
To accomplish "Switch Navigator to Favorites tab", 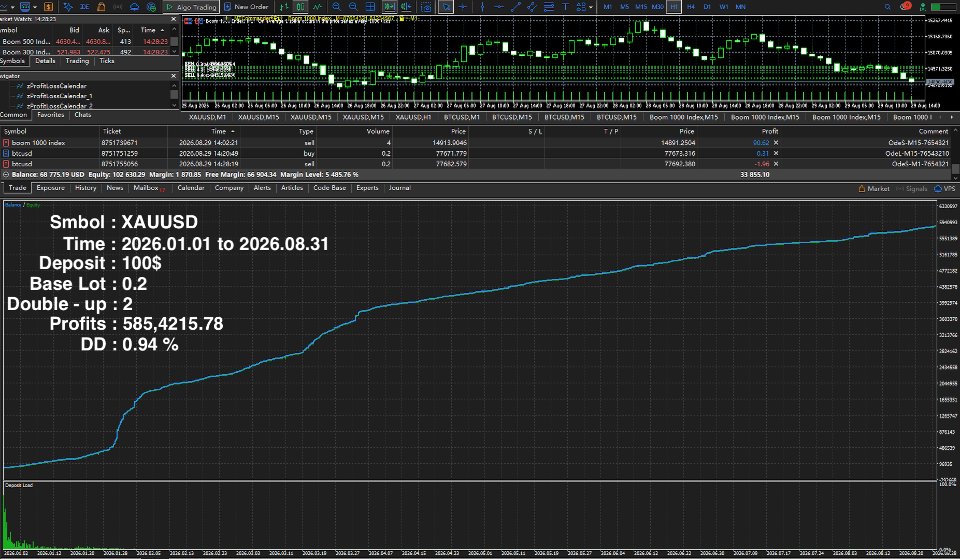I will (x=51, y=114).
